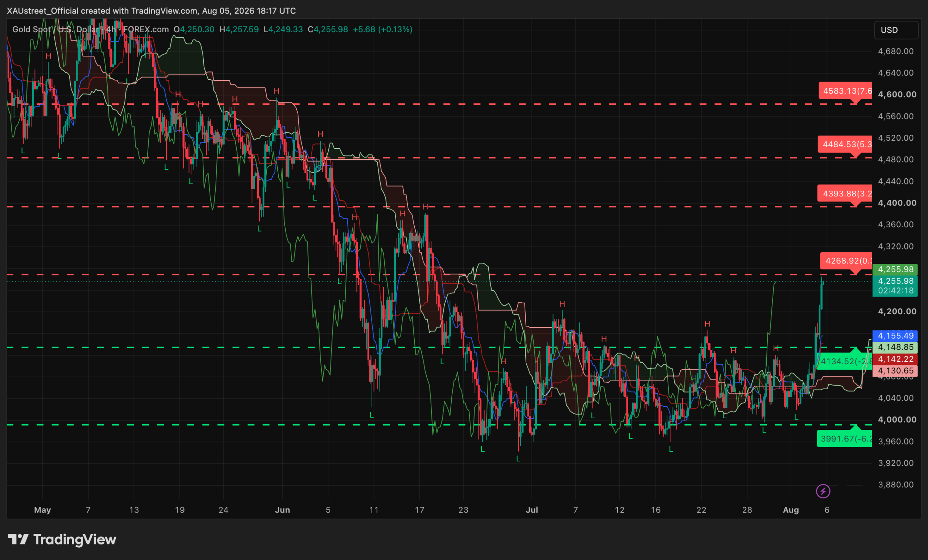This screenshot has width=928, height=560.
Task: Select the 4583.13 resistance level tag
Action: click(x=845, y=91)
